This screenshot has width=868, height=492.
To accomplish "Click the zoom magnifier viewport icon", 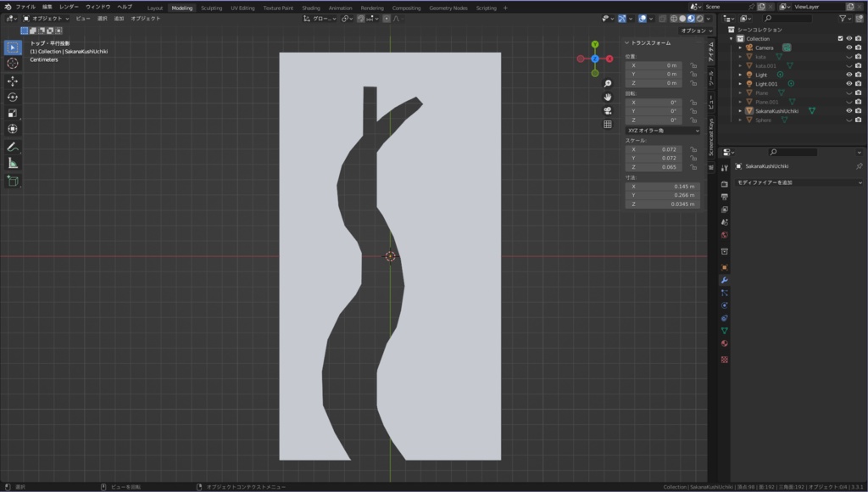I will (x=608, y=84).
